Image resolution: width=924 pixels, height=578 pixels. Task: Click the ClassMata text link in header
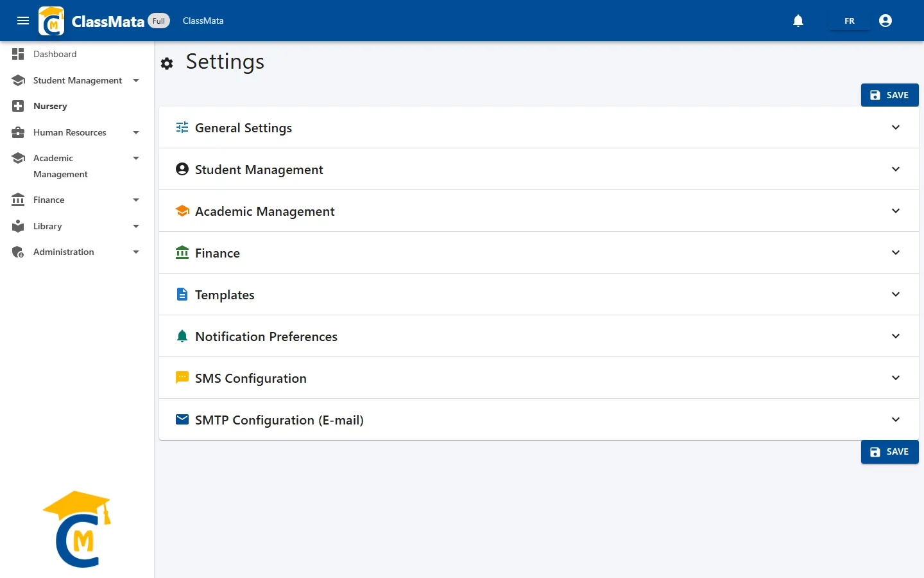click(203, 21)
